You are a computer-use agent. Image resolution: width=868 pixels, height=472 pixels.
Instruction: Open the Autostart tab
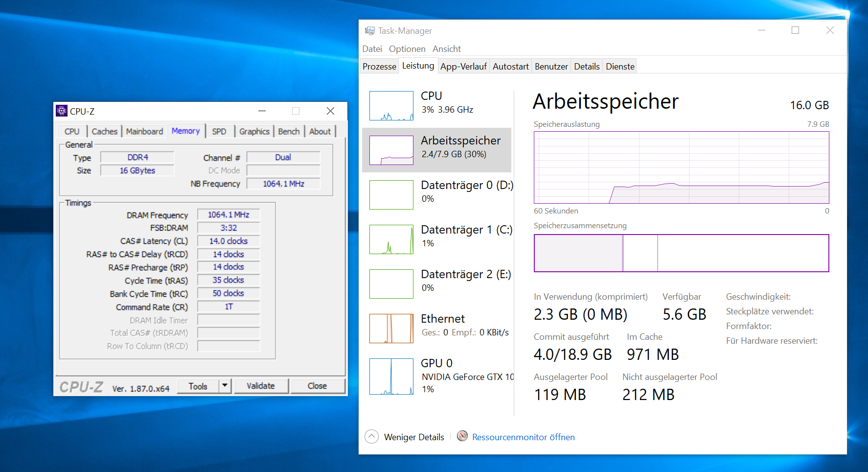[x=510, y=67]
